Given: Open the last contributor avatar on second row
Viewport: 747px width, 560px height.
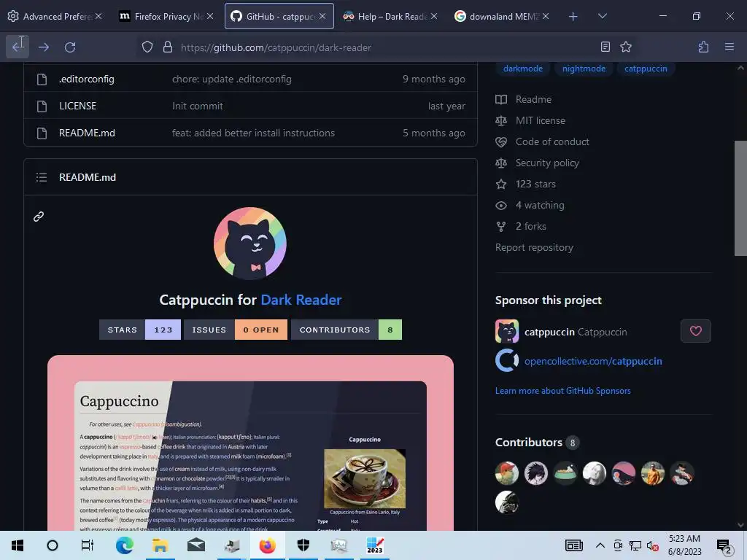Looking at the screenshot, I should pos(507,502).
